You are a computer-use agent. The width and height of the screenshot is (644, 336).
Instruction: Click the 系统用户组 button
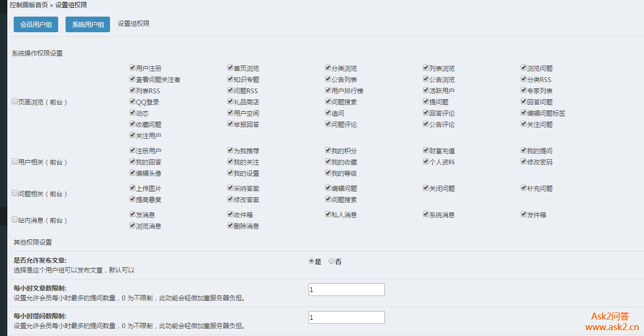click(88, 24)
